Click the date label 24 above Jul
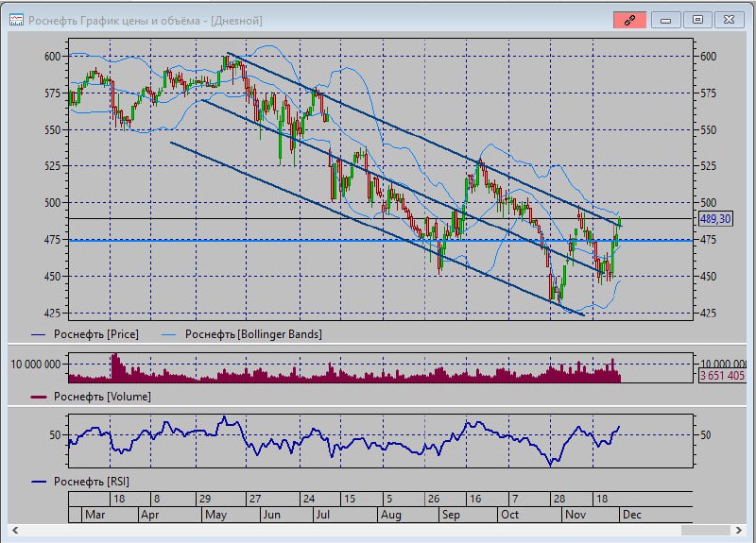 click(x=309, y=499)
